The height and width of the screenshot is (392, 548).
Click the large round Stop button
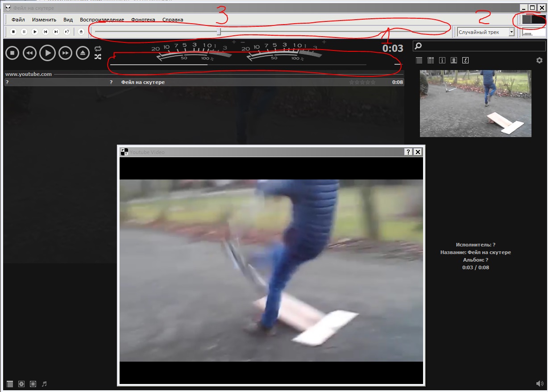coord(12,53)
